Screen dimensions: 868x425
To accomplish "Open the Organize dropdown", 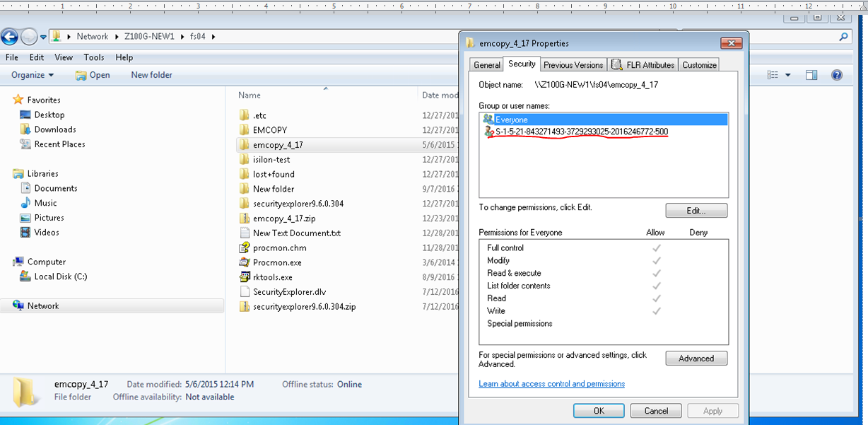I will [x=31, y=74].
